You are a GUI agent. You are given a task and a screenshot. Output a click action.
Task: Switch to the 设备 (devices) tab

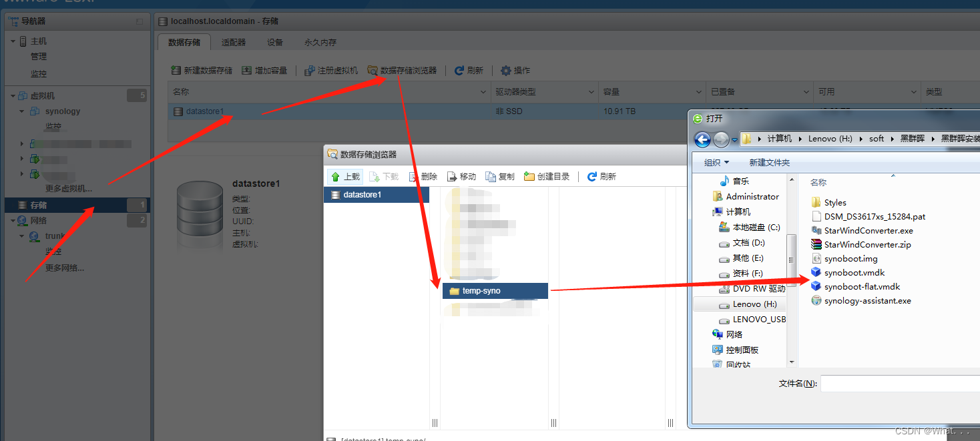pos(275,42)
